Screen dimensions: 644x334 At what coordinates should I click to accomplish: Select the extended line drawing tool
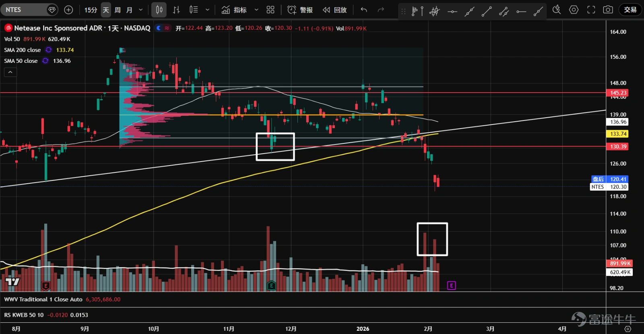pyautogui.click(x=469, y=11)
